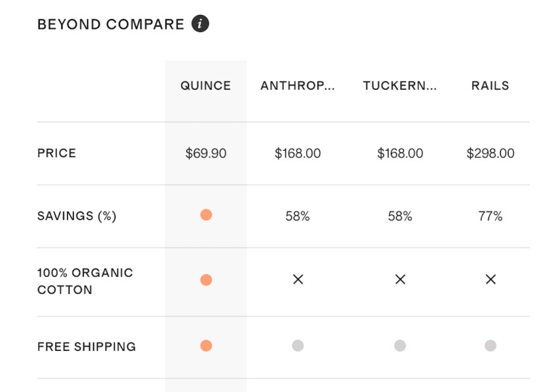
Task: Toggle the gray shipping indicator under TUCKERN
Action: tap(400, 346)
